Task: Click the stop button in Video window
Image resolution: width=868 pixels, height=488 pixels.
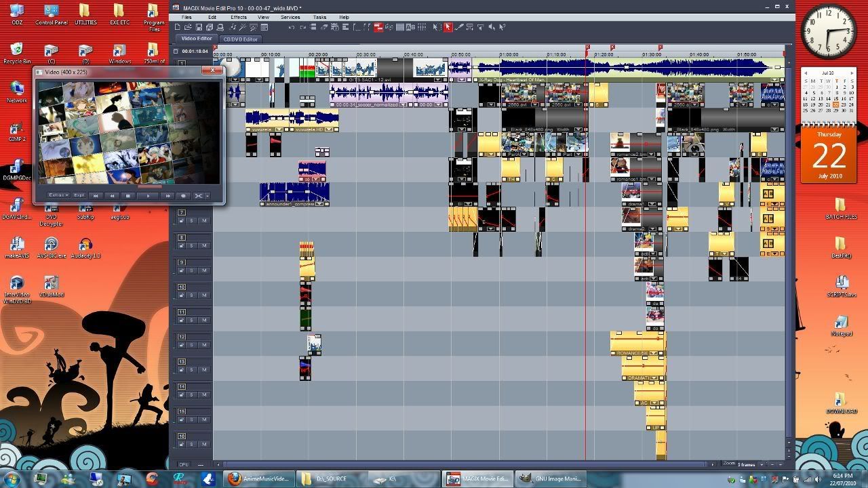Action: pos(128,196)
